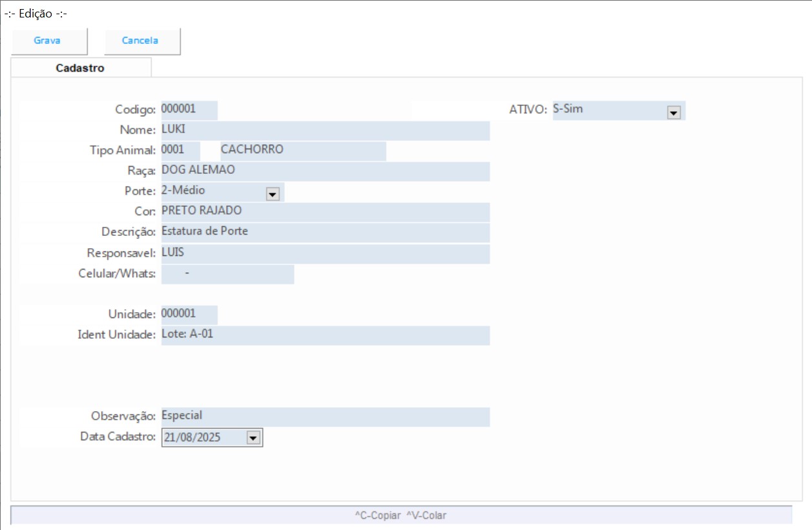Open the Data Cadastro date picker arrow
The height and width of the screenshot is (530, 812).
coord(253,438)
